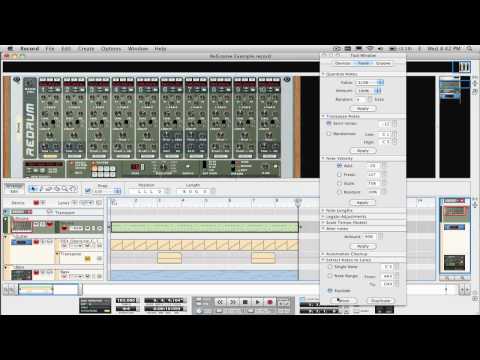Select the Redrum track device thumbnail
The image size is (480, 360).
22,226
